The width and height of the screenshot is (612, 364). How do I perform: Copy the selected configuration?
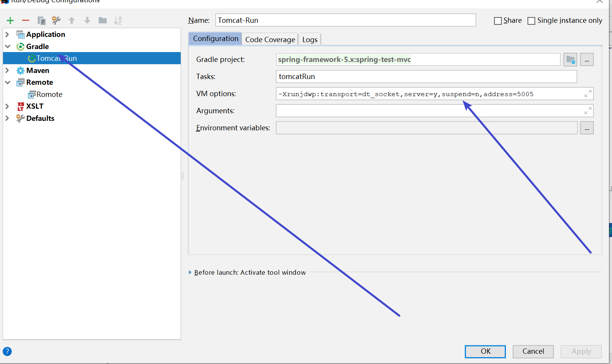(41, 21)
